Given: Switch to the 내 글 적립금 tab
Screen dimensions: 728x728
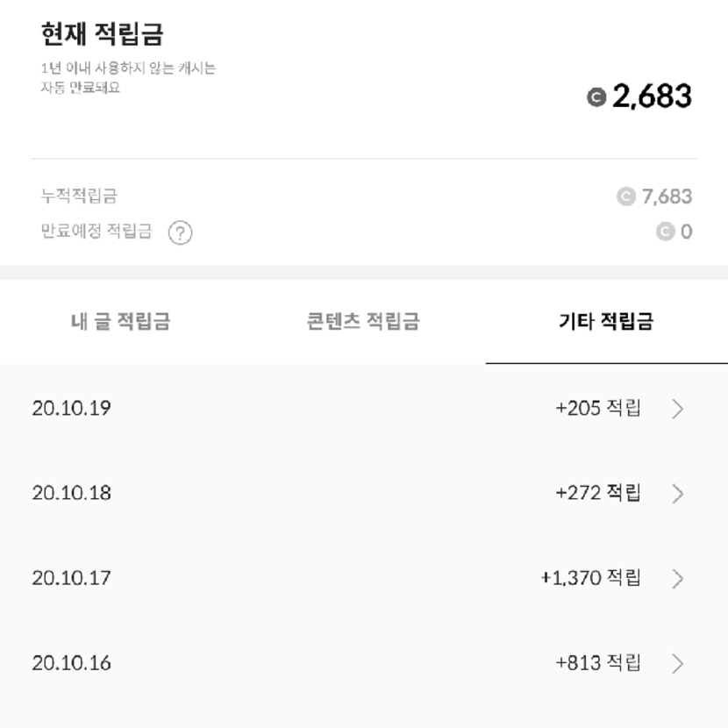Looking at the screenshot, I should [x=120, y=322].
